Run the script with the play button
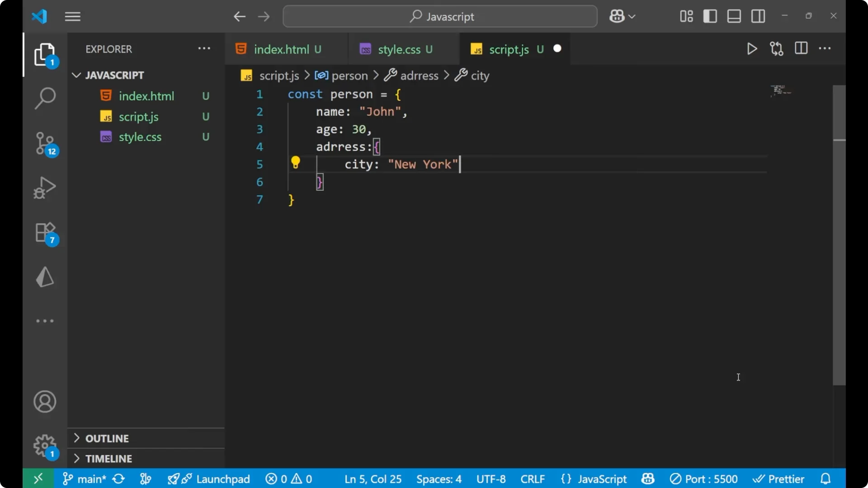868x488 pixels. [752, 49]
